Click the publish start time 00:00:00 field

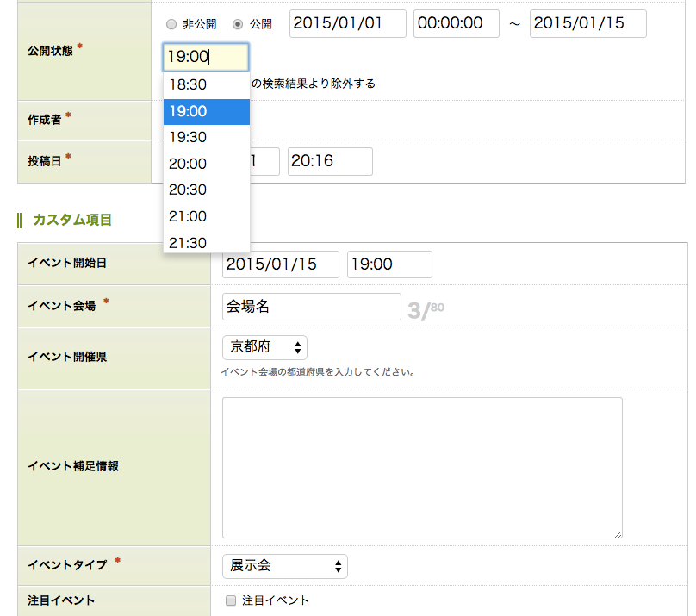pyautogui.click(x=457, y=24)
